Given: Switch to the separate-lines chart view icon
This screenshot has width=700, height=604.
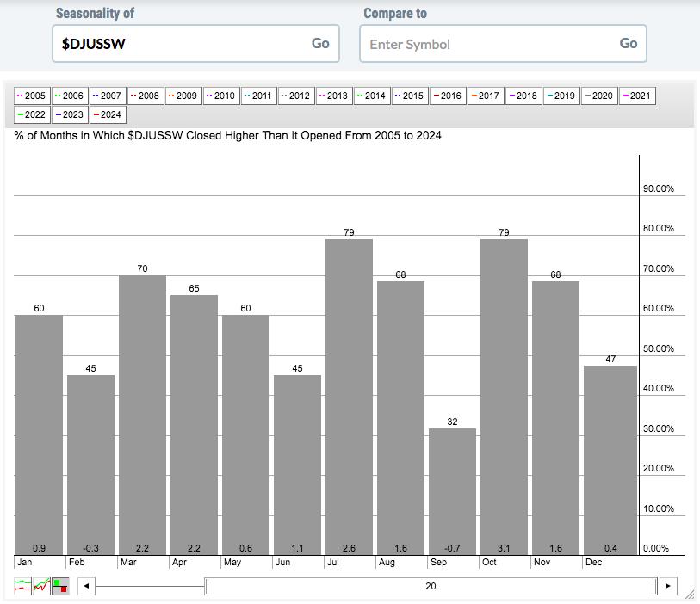Looking at the screenshot, I should coord(22,587).
